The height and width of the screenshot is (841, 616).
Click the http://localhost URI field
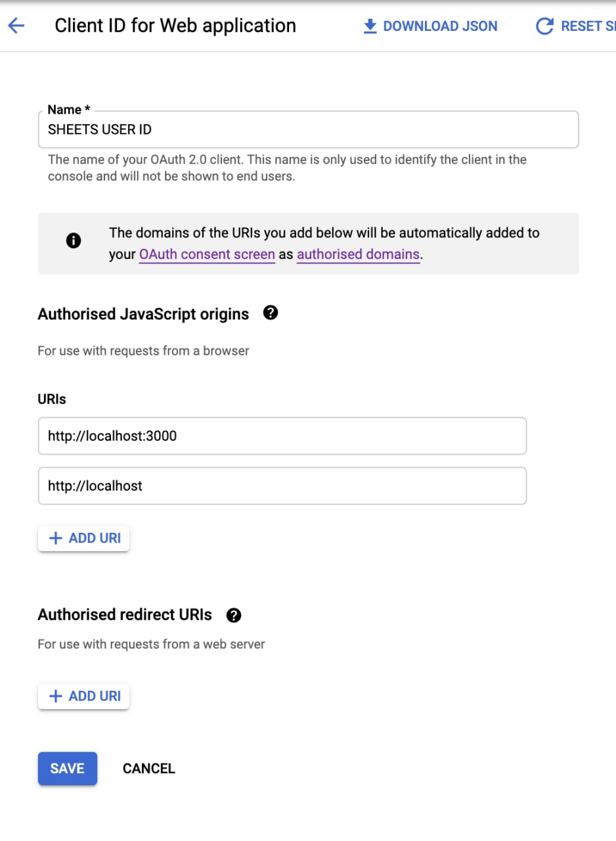[282, 486]
